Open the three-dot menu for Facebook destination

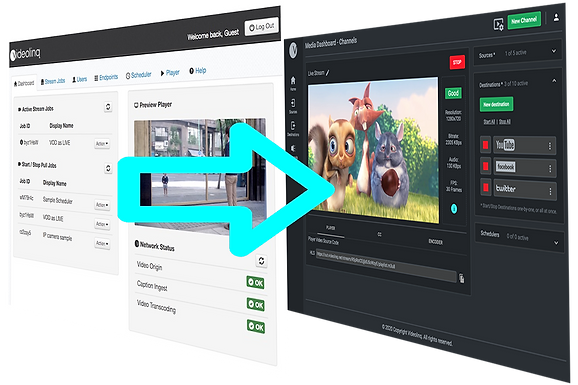coord(550,169)
